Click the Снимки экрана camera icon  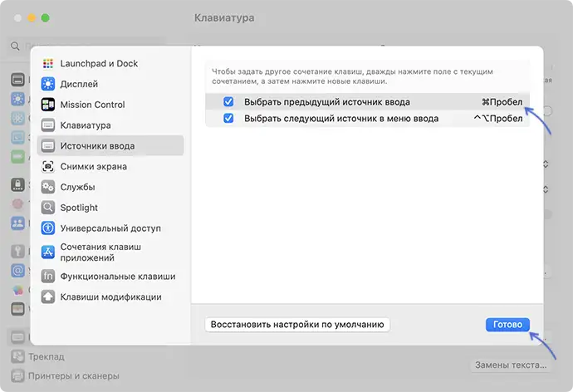[48, 167]
